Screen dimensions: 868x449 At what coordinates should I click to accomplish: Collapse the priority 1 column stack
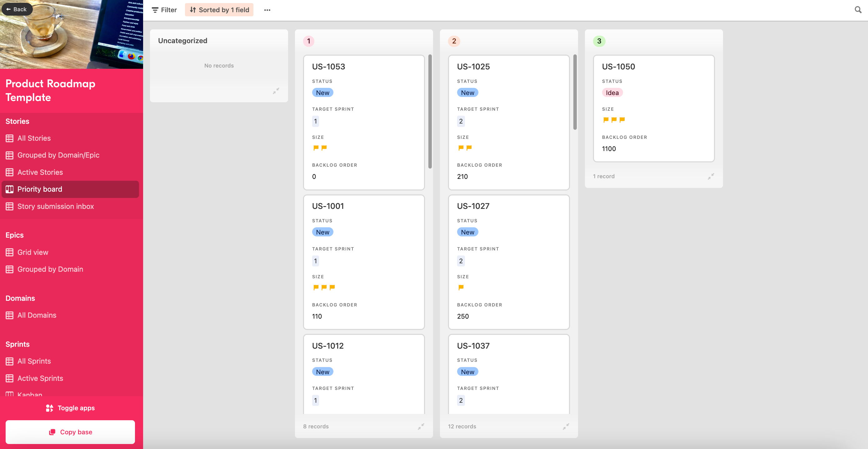pos(421,426)
